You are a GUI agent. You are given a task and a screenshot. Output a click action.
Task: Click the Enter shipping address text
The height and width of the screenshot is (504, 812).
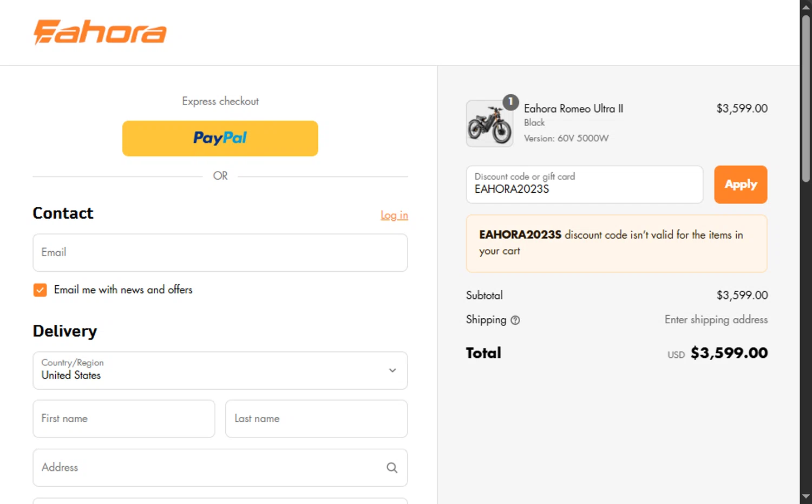(x=716, y=319)
